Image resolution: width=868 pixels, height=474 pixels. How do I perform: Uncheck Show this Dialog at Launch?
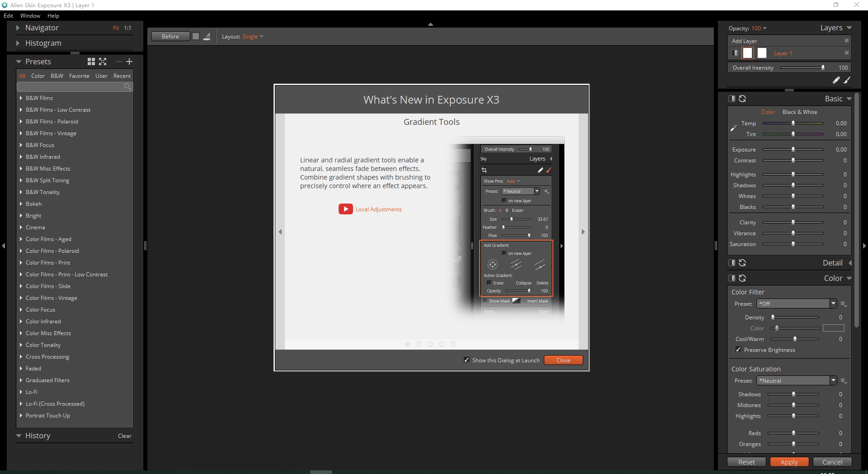pos(467,360)
